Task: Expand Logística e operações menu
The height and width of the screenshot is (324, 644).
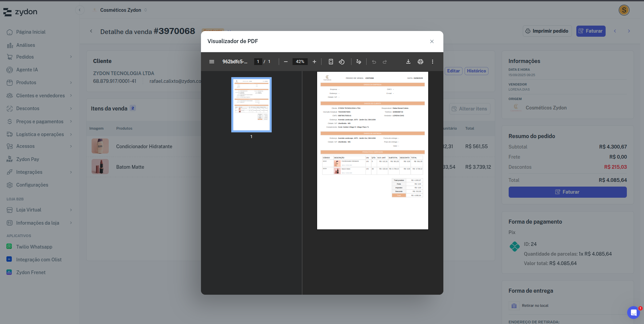Action: [x=40, y=134]
